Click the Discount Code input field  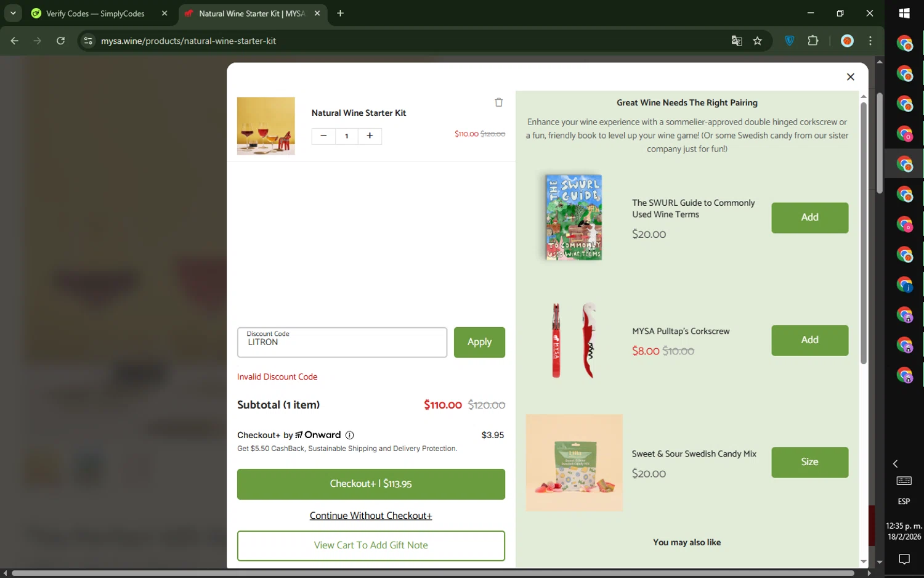[342, 343]
